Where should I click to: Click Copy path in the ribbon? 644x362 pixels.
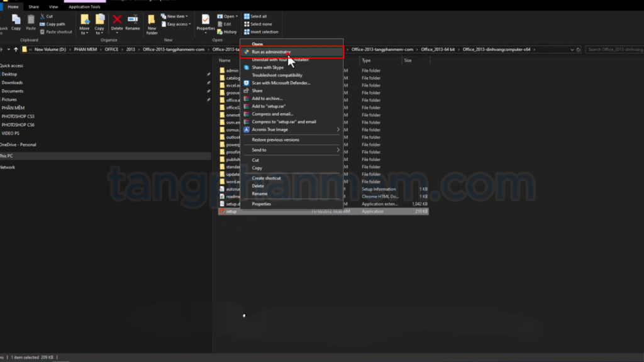tap(52, 25)
